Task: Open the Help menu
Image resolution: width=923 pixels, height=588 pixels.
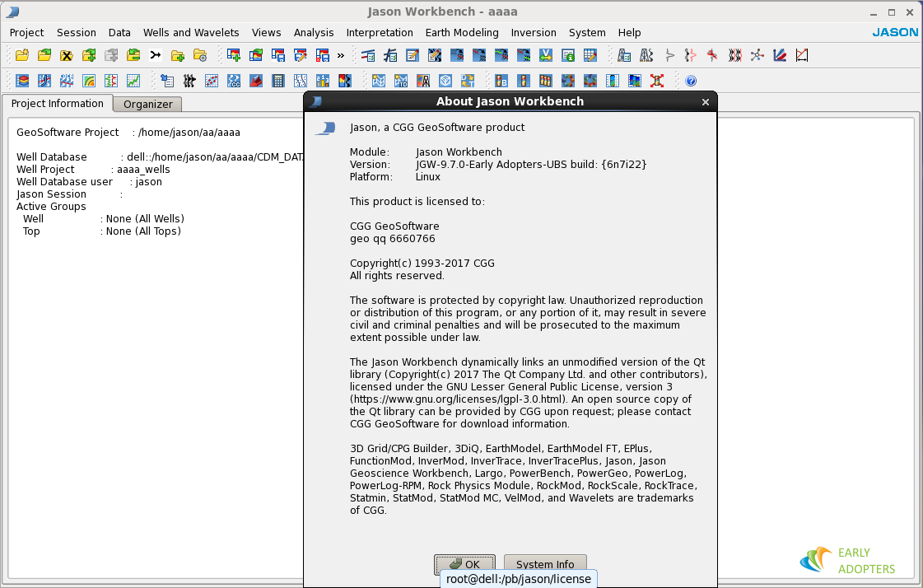Action: (x=629, y=32)
